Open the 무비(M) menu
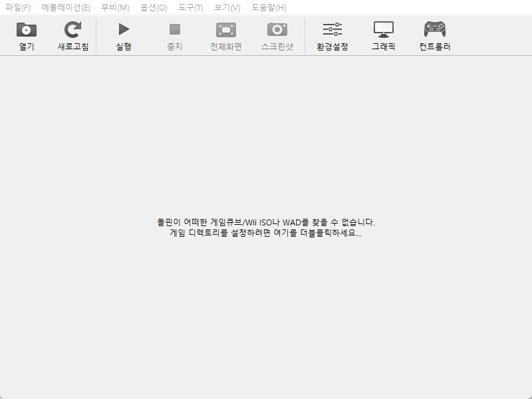Image resolution: width=532 pixels, height=399 pixels. point(115,7)
